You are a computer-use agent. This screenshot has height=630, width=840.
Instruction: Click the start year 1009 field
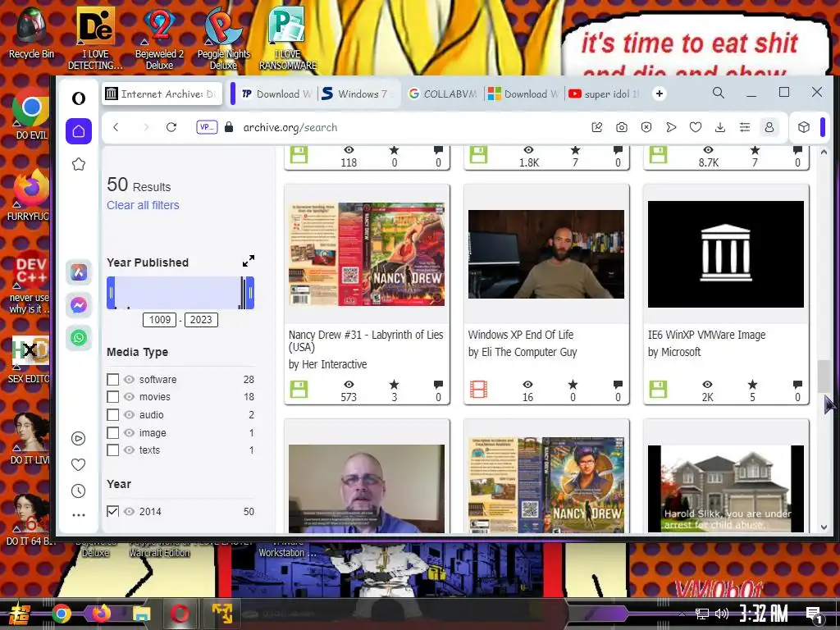[x=160, y=320]
